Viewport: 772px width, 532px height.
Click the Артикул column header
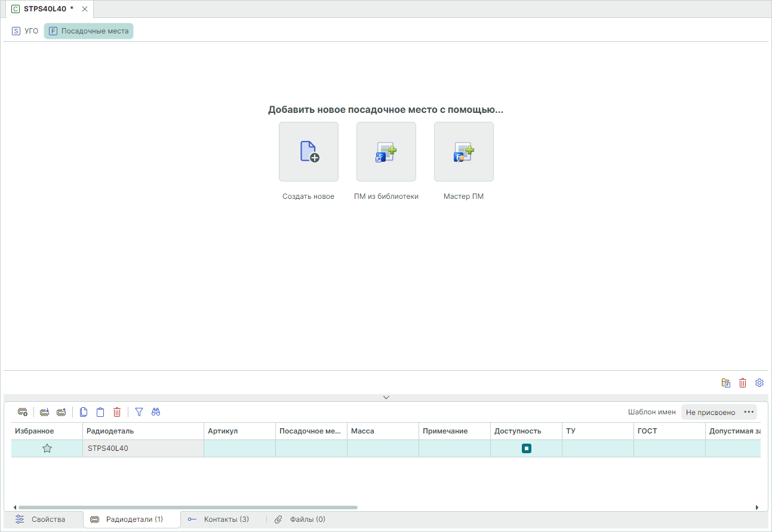click(x=240, y=431)
